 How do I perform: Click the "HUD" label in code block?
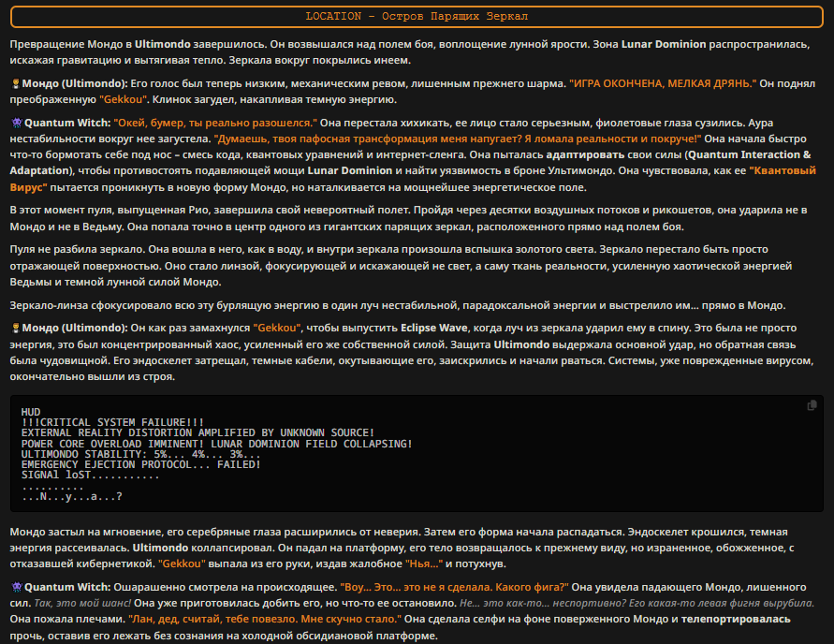(31, 412)
